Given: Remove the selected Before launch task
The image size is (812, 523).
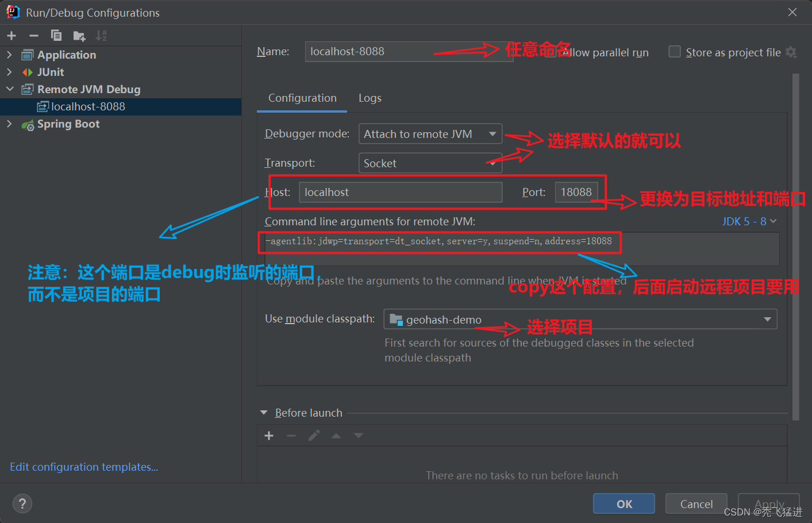Looking at the screenshot, I should point(291,436).
